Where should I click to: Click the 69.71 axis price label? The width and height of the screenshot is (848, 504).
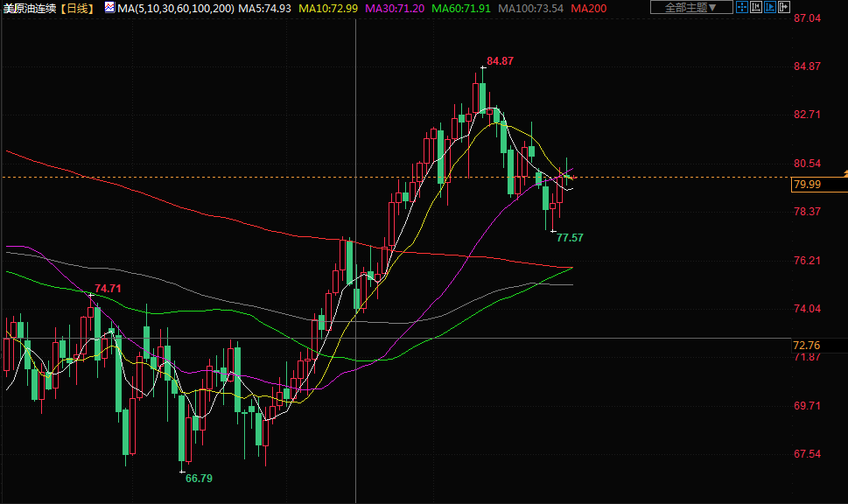[808, 406]
